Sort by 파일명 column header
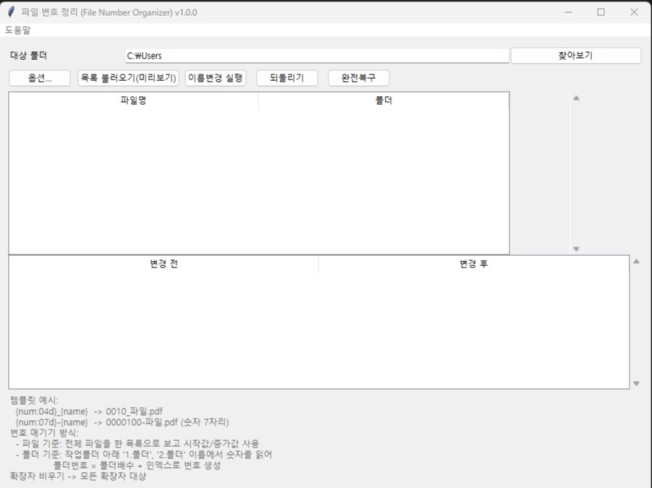652x488 pixels. pos(133,101)
